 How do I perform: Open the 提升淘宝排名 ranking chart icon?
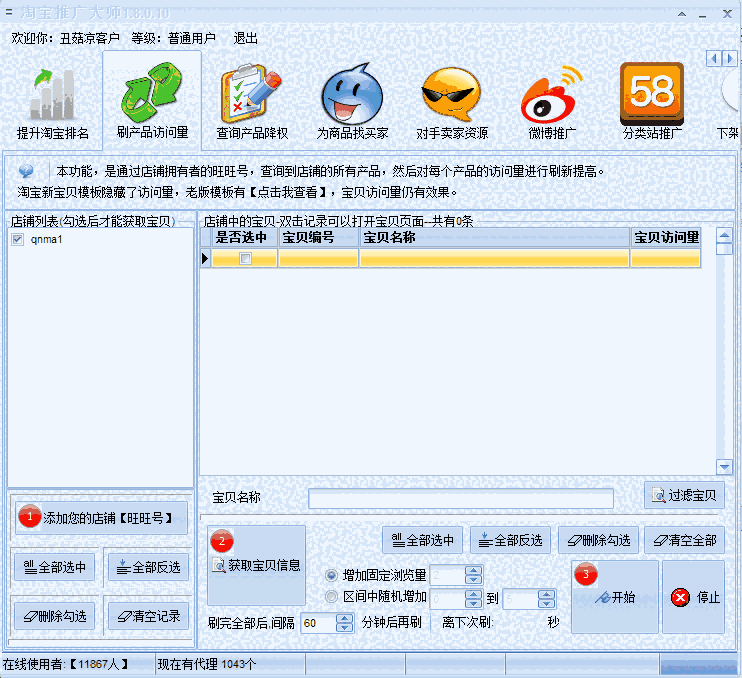coord(53,95)
